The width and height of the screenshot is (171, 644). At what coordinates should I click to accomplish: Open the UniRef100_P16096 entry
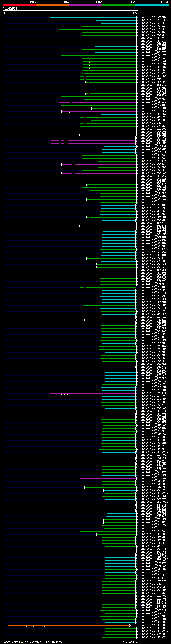point(153,73)
